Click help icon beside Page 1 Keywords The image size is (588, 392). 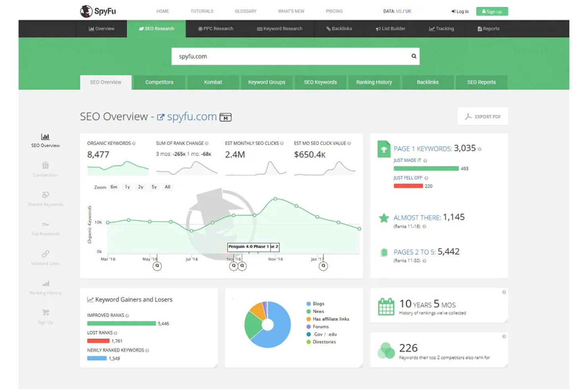480,149
